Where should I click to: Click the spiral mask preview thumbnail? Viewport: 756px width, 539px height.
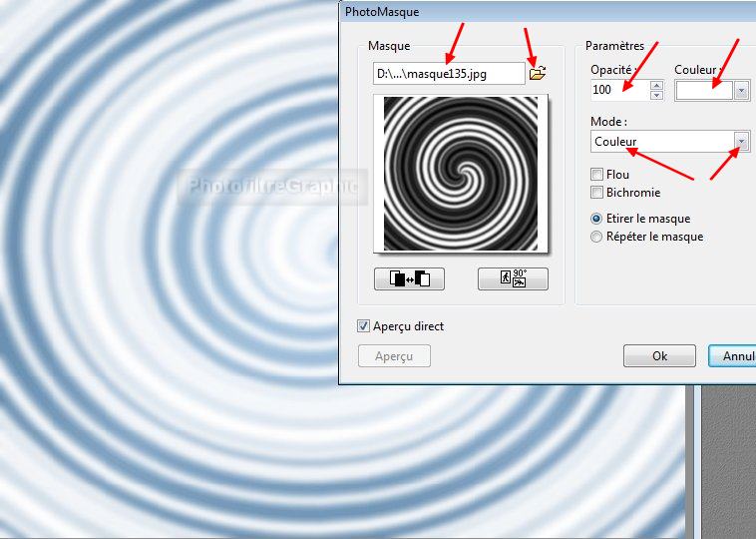click(459, 173)
